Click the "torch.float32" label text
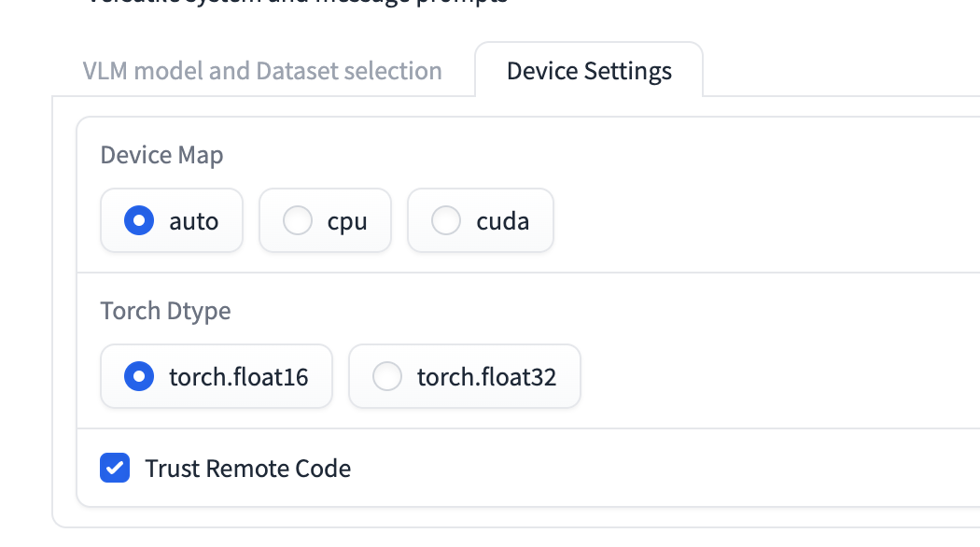Viewport: 980px width, 547px height. point(487,377)
